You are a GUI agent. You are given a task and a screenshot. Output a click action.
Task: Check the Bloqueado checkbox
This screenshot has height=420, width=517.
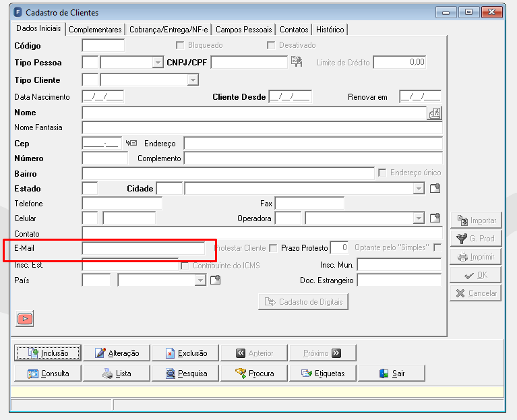180,45
